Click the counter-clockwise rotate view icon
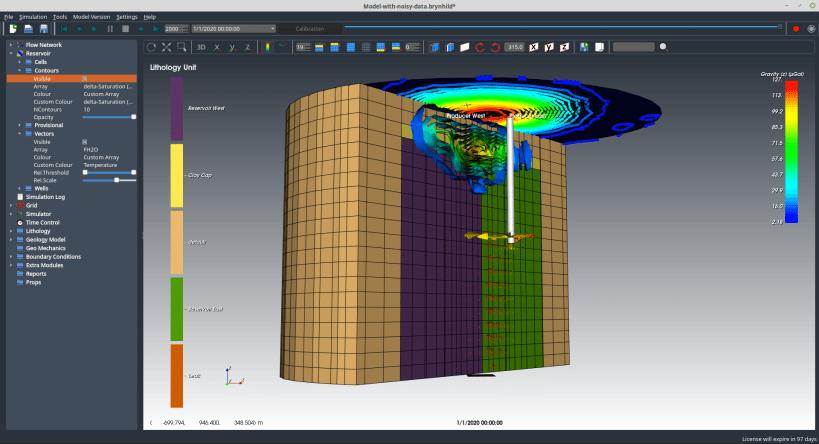The image size is (819, 444). pos(496,47)
